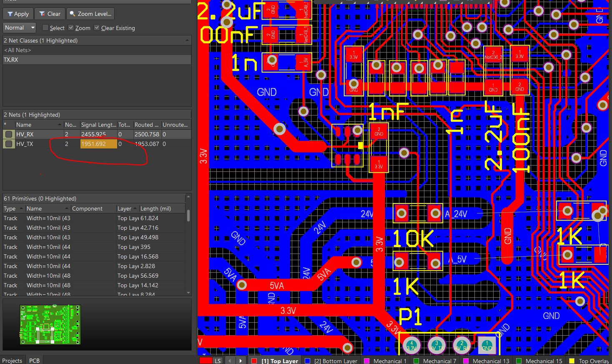Switch to the PCB panel tab
Screen dimensions: 612x364
click(35, 360)
